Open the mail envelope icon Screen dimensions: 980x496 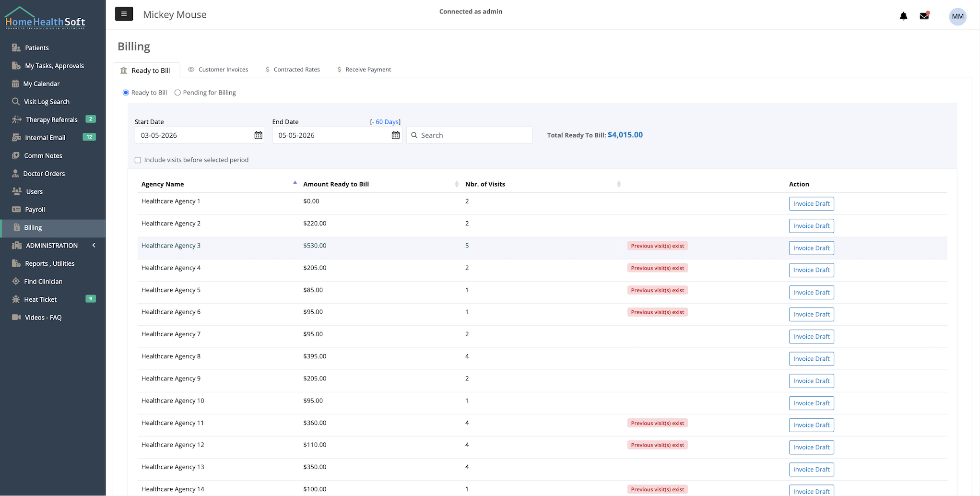[924, 16]
